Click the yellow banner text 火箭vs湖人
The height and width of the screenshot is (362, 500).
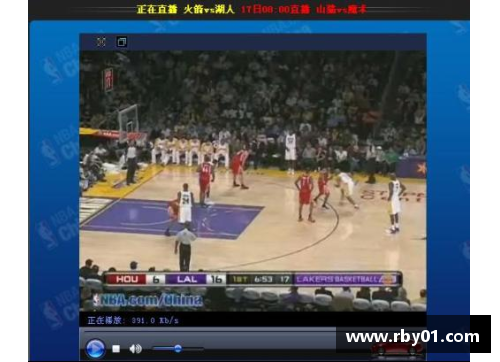[209, 9]
